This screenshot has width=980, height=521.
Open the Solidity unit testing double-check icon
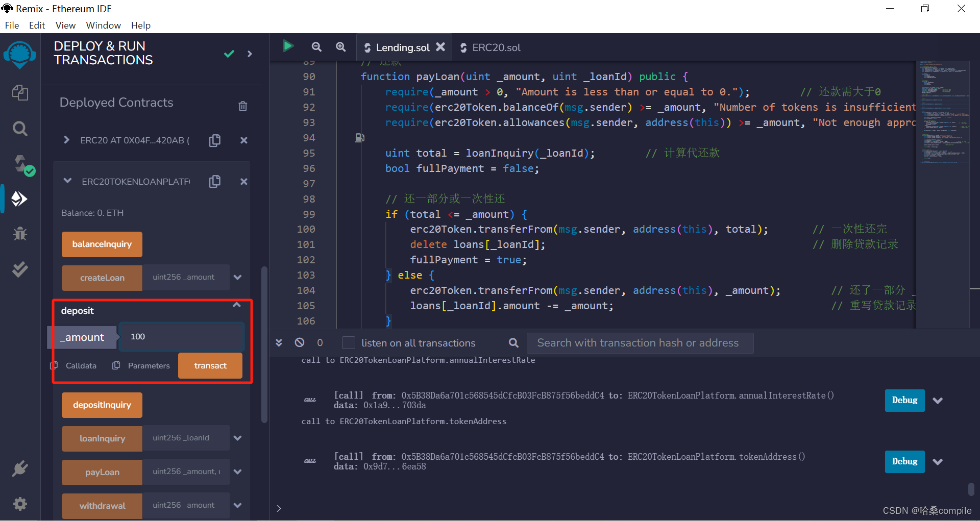point(20,269)
